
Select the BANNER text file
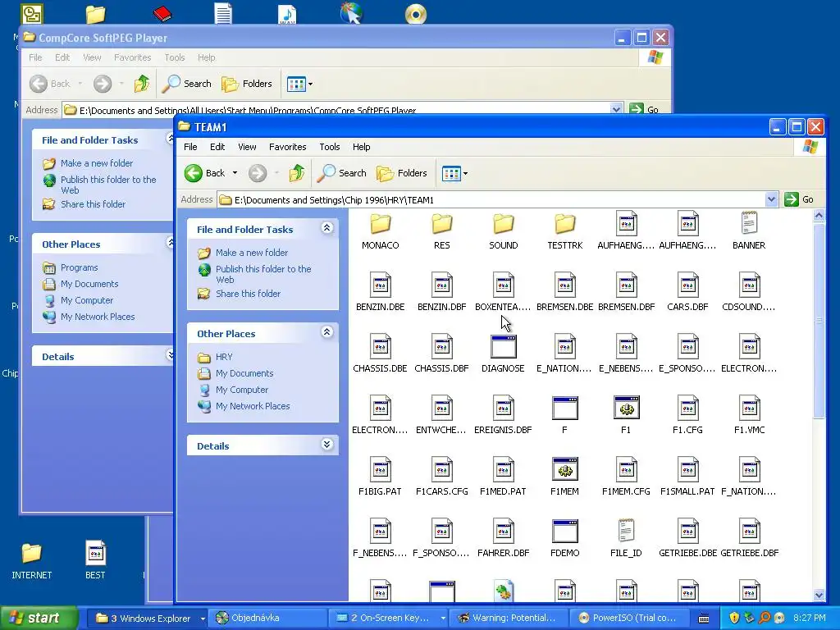(x=749, y=231)
